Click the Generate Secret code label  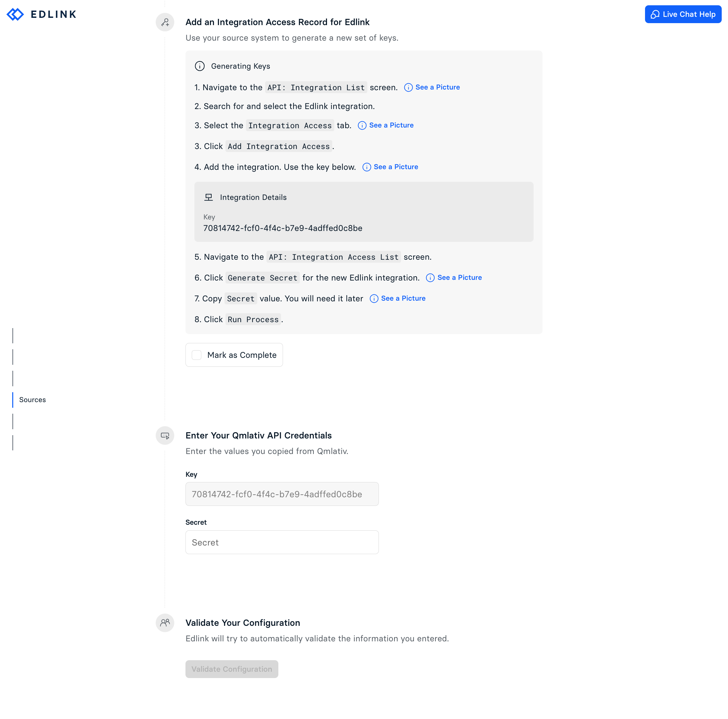tap(263, 278)
